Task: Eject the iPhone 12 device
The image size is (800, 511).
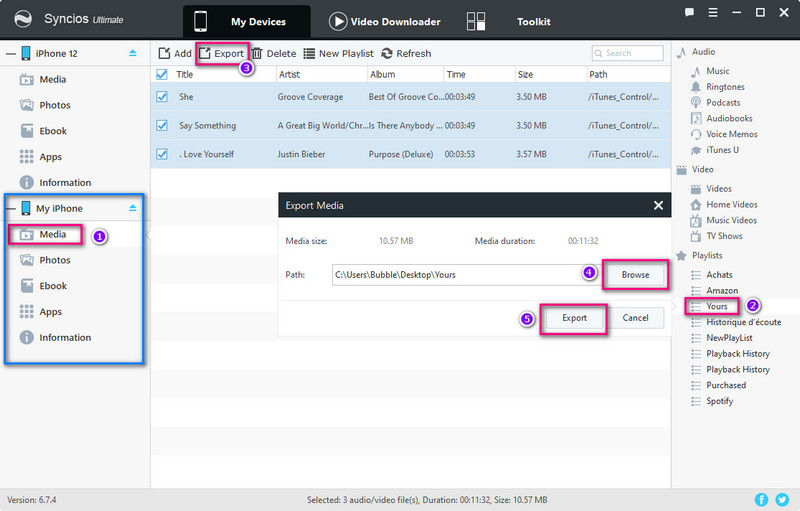Action: (133, 53)
